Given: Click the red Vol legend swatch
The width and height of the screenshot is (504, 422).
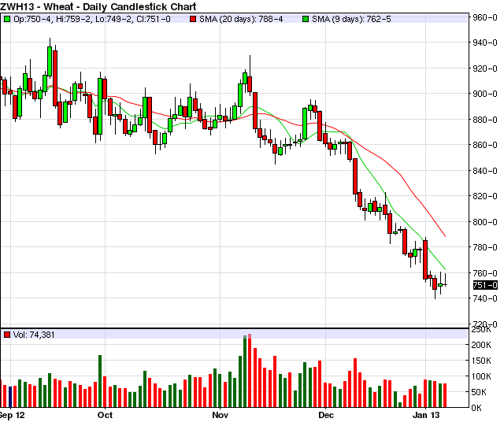Looking at the screenshot, I should (x=7, y=335).
